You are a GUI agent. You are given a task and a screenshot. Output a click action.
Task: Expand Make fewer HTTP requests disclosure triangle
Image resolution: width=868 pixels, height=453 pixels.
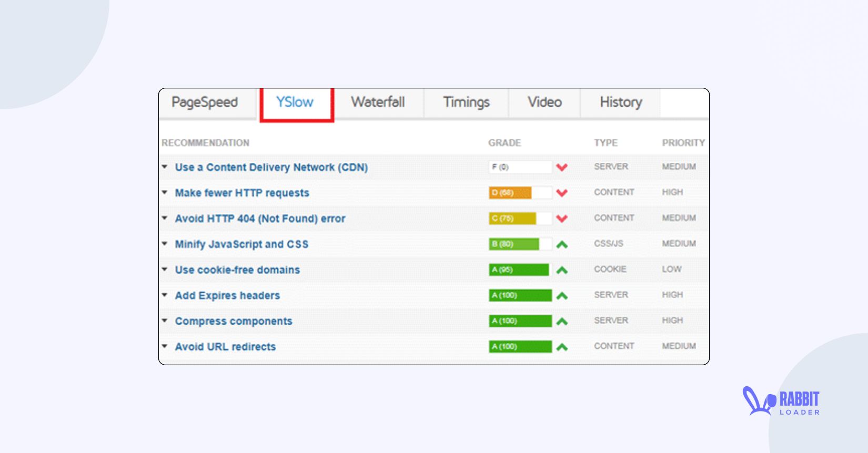[x=165, y=193]
